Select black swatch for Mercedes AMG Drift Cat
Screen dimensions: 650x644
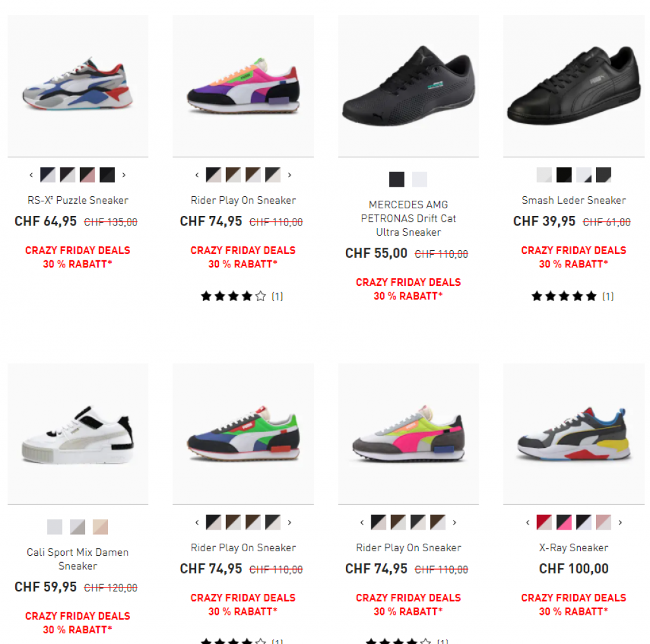pyautogui.click(x=397, y=179)
